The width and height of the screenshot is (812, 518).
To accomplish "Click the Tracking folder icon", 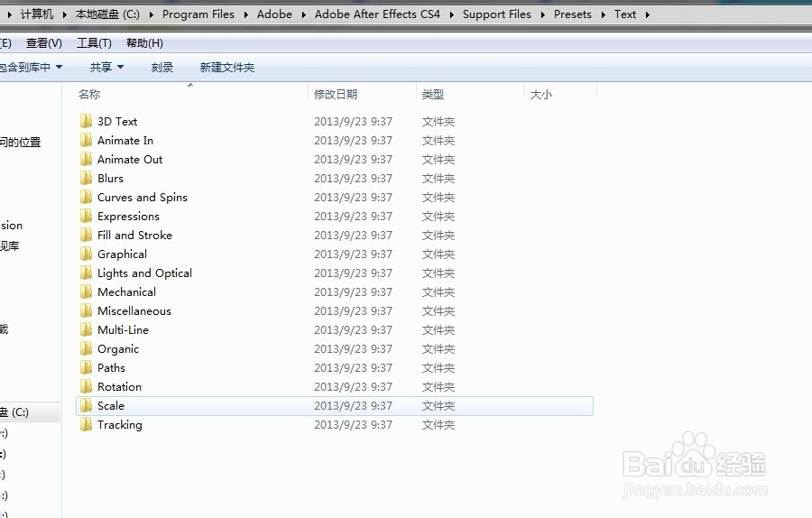I will 86,425.
